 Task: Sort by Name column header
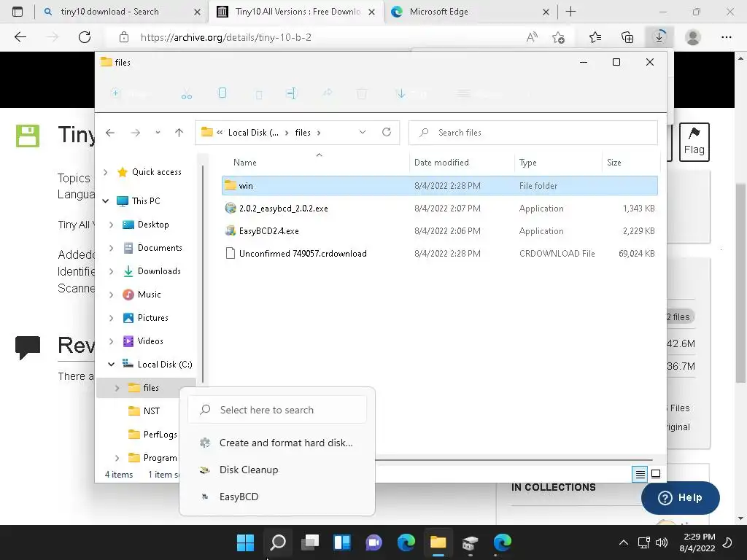coord(245,163)
